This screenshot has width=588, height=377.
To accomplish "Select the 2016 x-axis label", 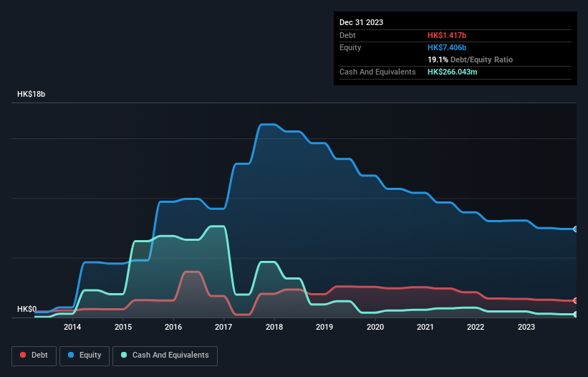I will pos(173,328).
